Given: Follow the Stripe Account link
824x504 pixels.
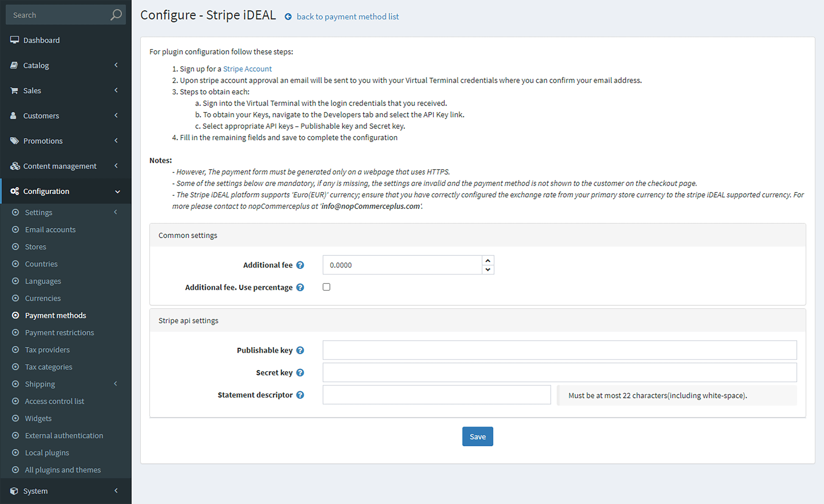Looking at the screenshot, I should [x=247, y=69].
